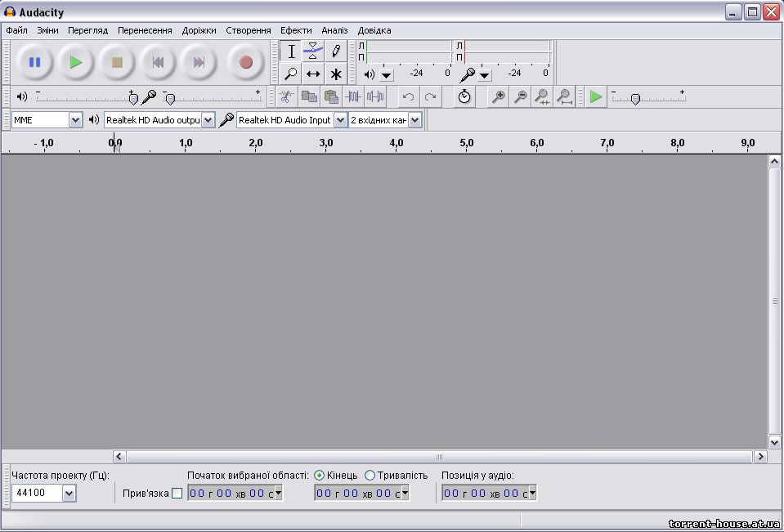The width and height of the screenshot is (784, 532).
Task: Click the horizontal scrollbar left arrow
Action: click(x=119, y=456)
